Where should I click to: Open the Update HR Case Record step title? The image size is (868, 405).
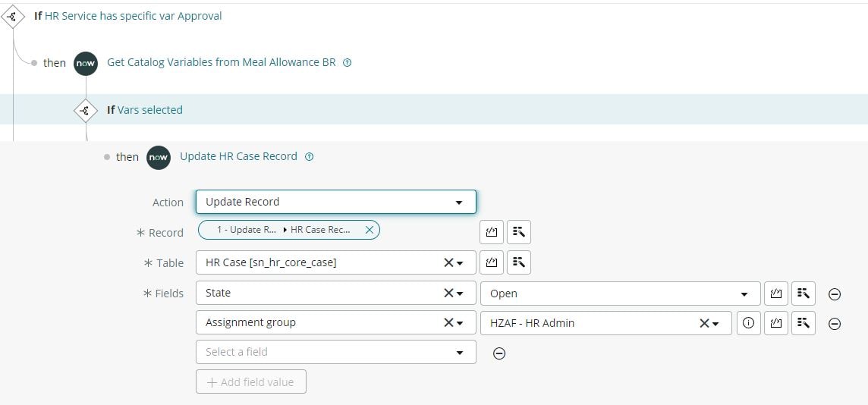[x=238, y=156]
